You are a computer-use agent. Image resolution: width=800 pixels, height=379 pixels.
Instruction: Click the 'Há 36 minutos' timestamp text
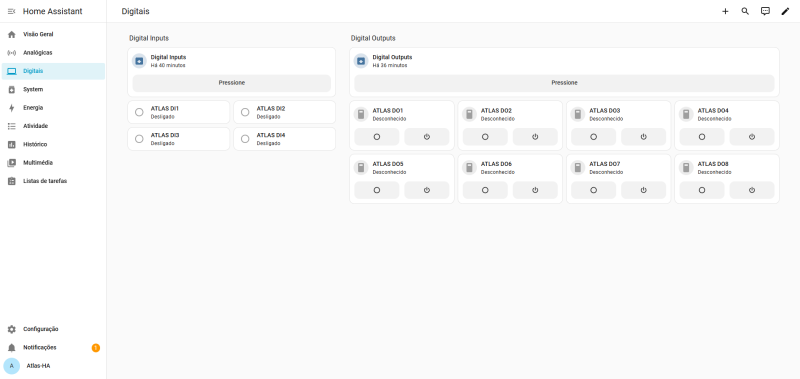pyautogui.click(x=390, y=66)
